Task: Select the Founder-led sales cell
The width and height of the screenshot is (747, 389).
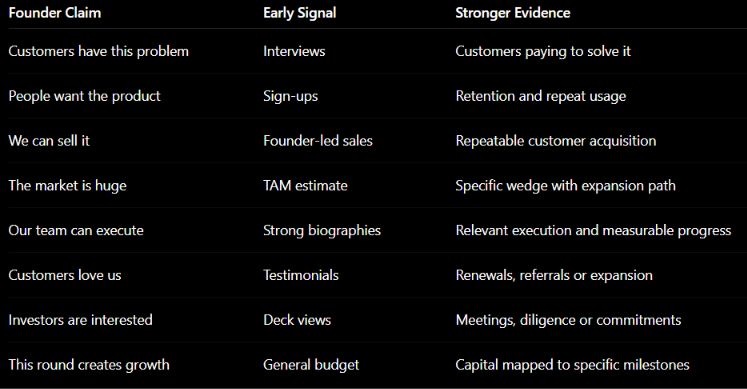Action: tap(318, 141)
